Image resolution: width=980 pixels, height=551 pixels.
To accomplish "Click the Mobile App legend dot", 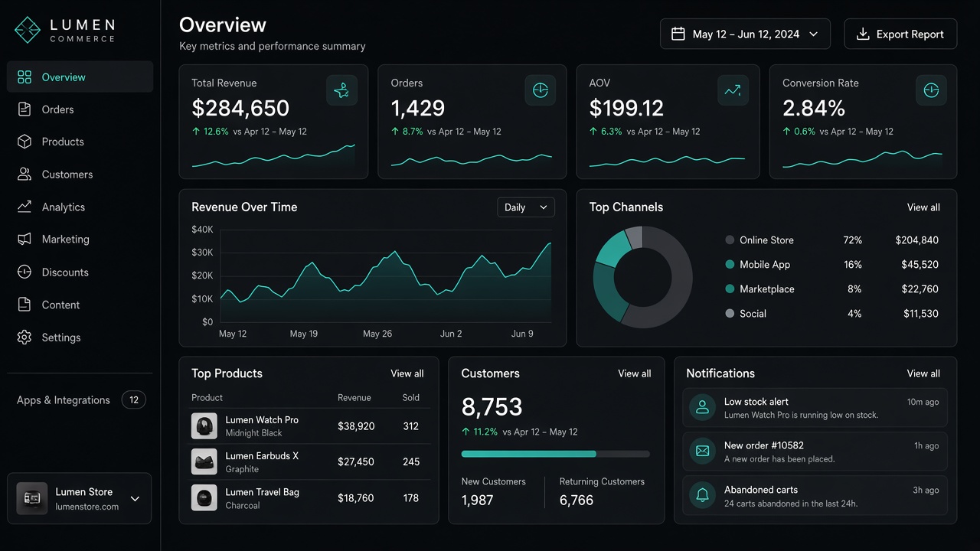I will (730, 265).
